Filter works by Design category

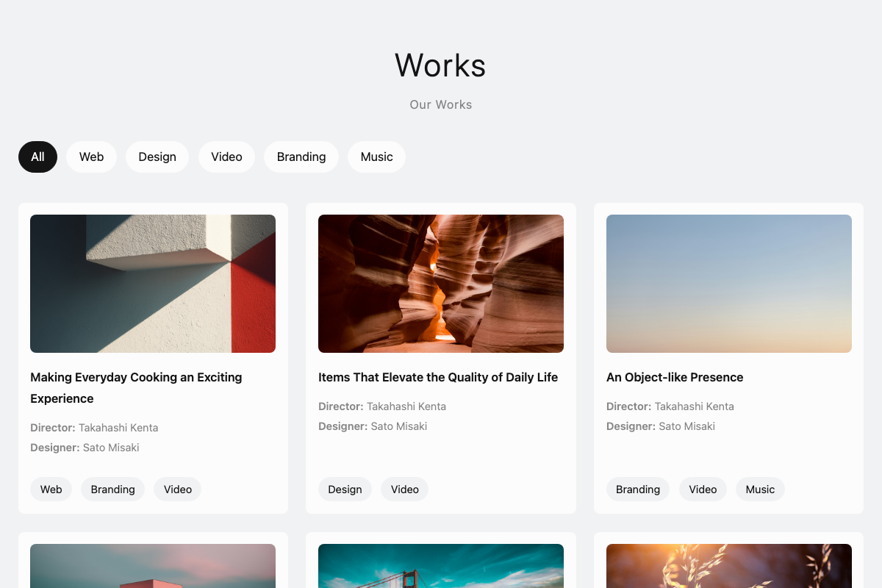coord(157,157)
